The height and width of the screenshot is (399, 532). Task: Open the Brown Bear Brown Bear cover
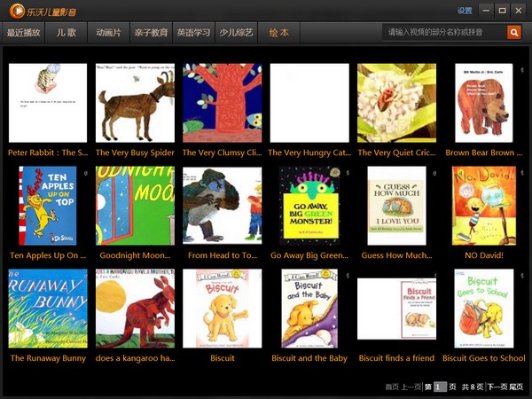click(484, 103)
